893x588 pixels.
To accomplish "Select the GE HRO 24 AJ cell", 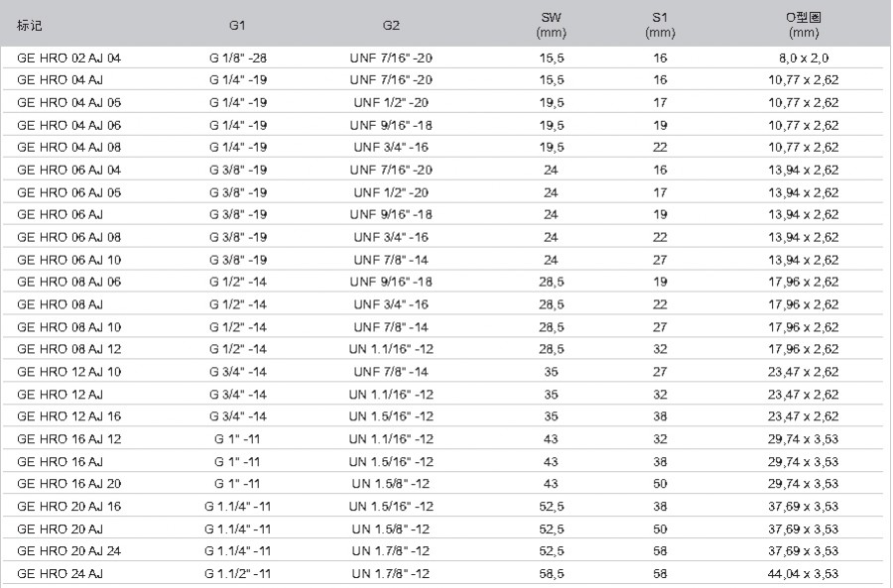I will click(60, 574).
